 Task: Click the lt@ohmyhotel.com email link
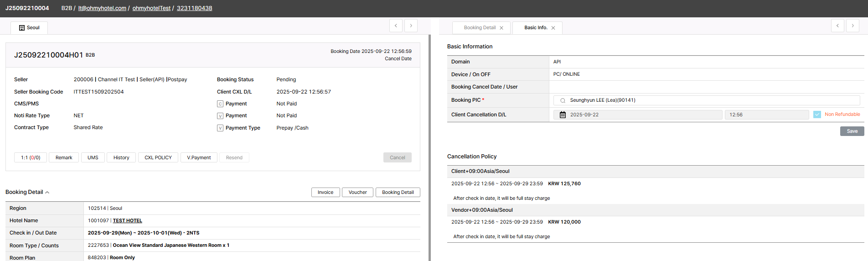point(102,8)
